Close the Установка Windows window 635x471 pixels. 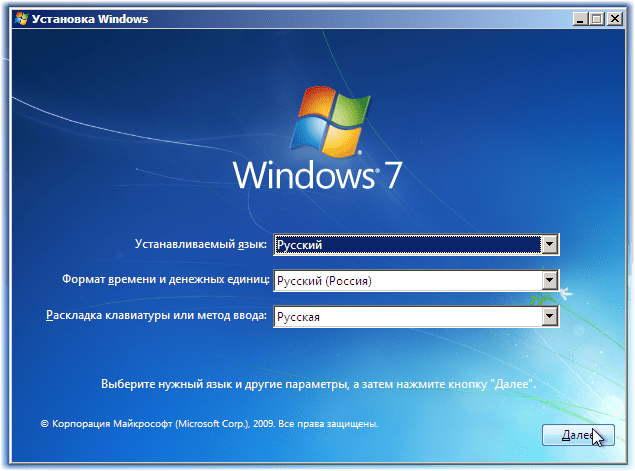[615, 19]
